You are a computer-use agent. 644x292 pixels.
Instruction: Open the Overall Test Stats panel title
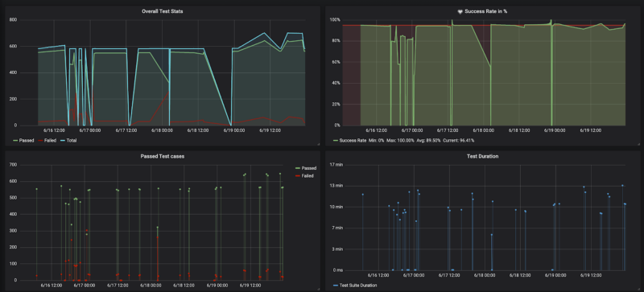(163, 11)
